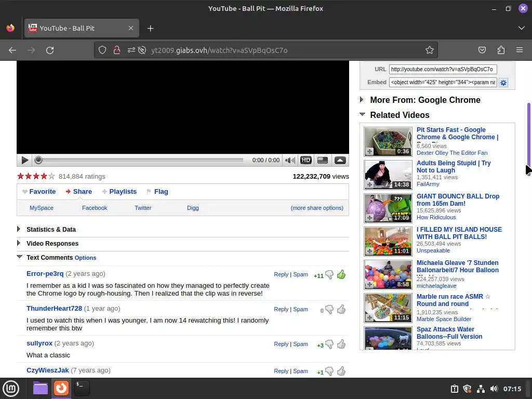Open ThunderHeart728's user profile
Screen dimensions: 532x399
54,309
